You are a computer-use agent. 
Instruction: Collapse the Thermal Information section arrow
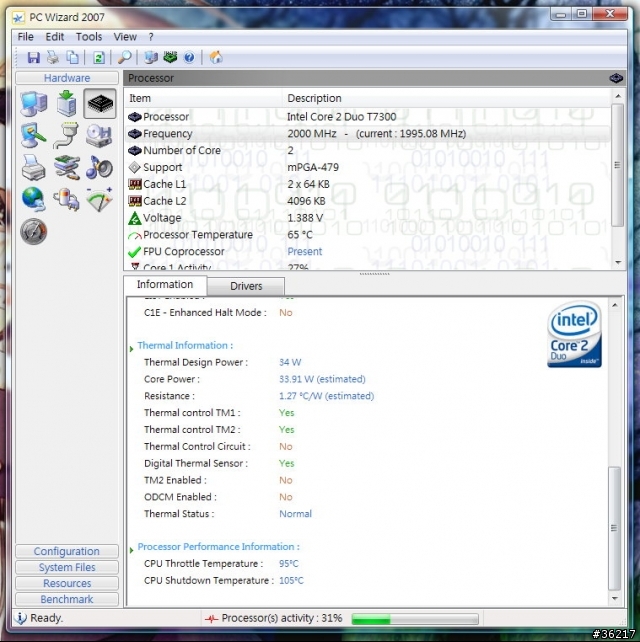[131, 348]
